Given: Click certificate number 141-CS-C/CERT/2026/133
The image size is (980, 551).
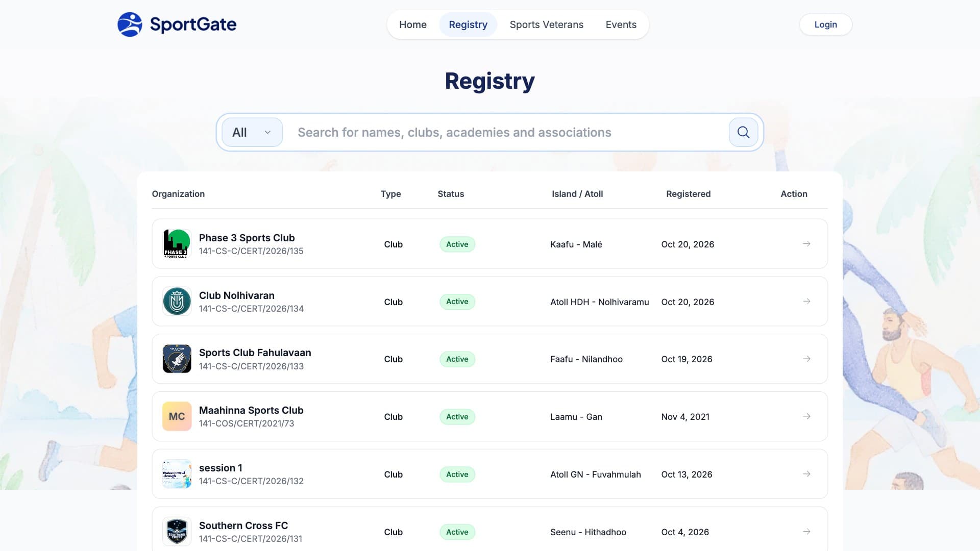Looking at the screenshot, I should click(251, 366).
